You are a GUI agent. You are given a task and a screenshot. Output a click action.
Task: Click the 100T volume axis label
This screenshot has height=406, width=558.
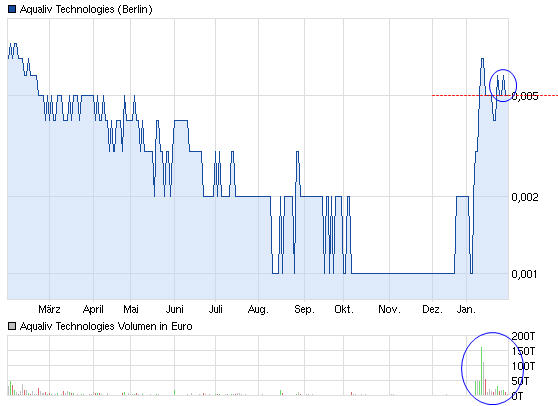tap(523, 366)
